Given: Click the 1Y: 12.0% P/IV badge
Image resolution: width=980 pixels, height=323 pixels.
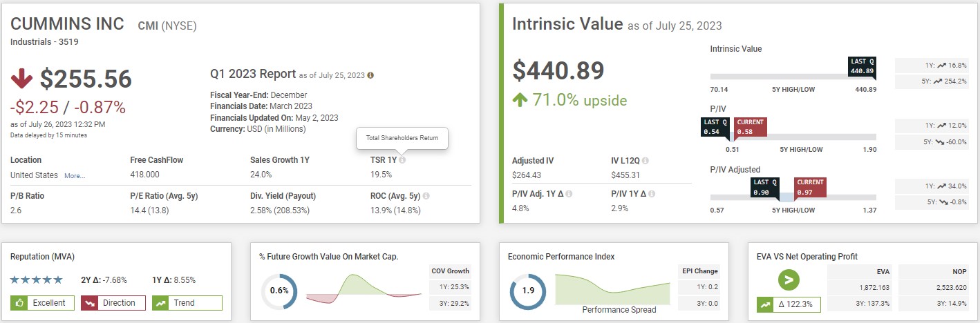Looking at the screenshot, I should [x=932, y=126].
